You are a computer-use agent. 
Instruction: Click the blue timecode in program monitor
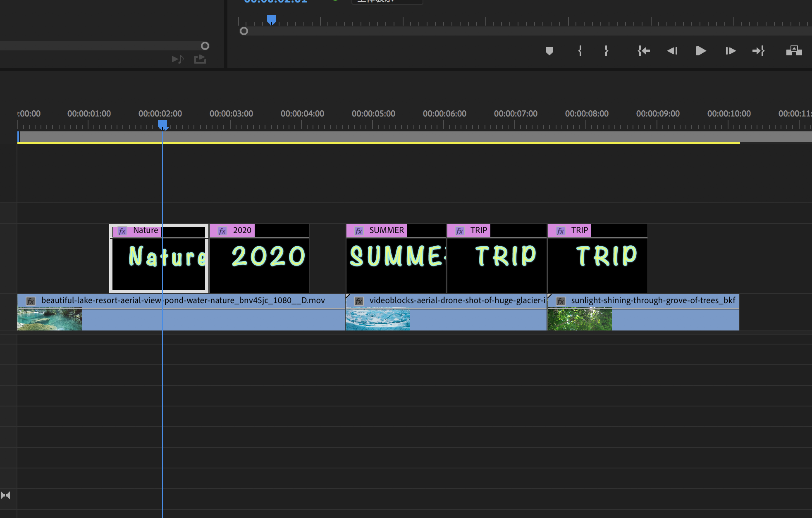276,2
